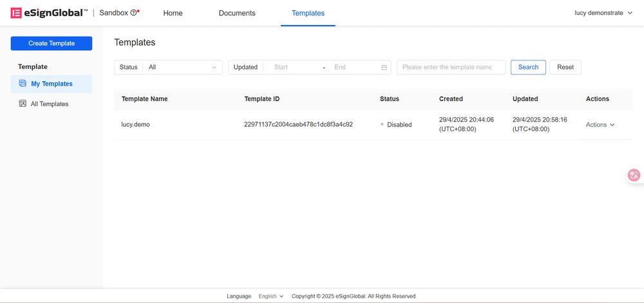Click the calendar icon in date range
Image resolution: width=644 pixels, height=303 pixels.
click(384, 68)
